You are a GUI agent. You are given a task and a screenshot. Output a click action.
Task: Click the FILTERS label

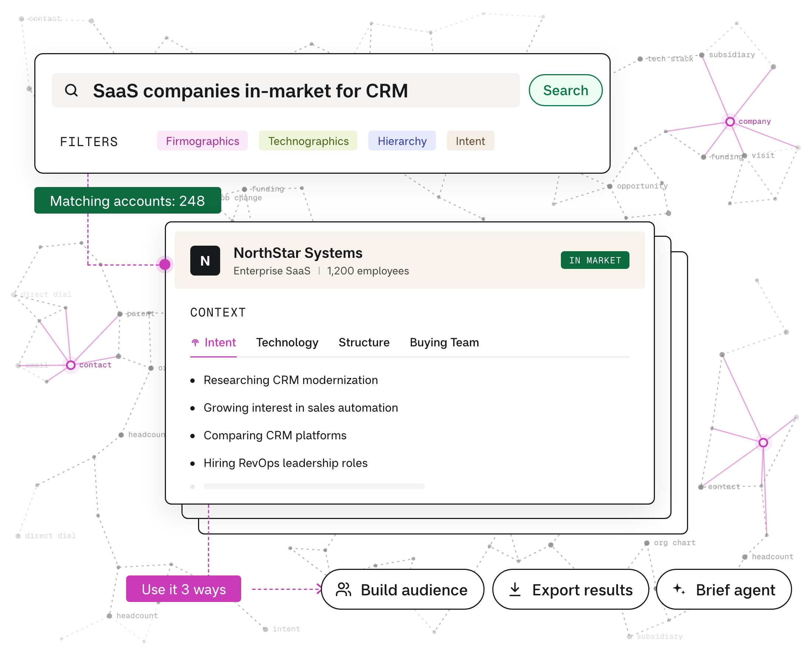pyautogui.click(x=89, y=142)
